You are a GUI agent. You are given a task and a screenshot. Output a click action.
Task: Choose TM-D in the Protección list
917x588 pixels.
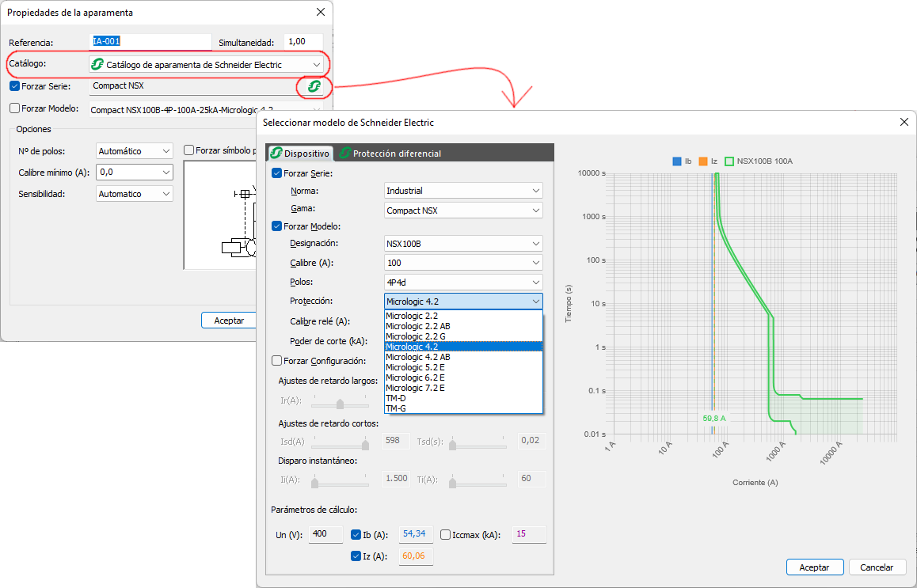[395, 398]
